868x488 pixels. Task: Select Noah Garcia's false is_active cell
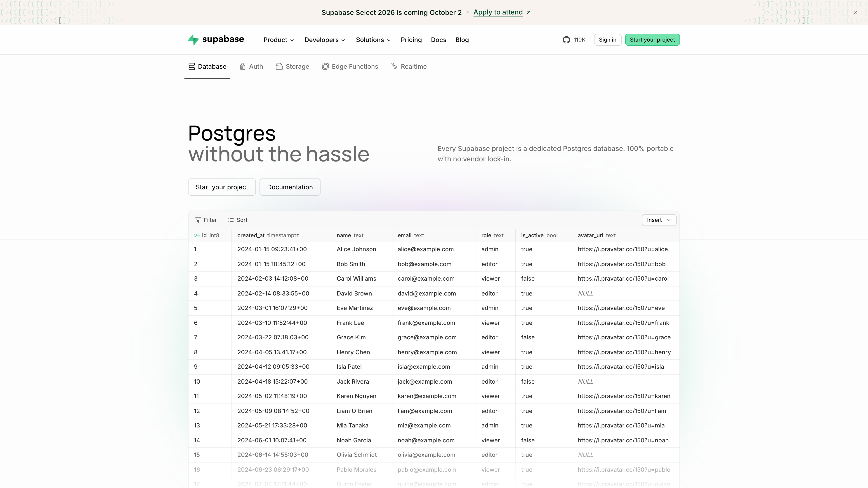544,440
